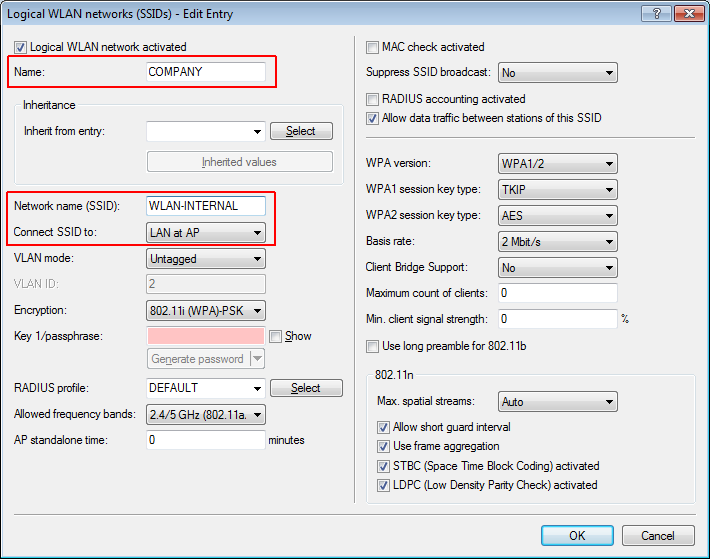Toggle Logical WLAN network activated checkbox

pos(21,47)
